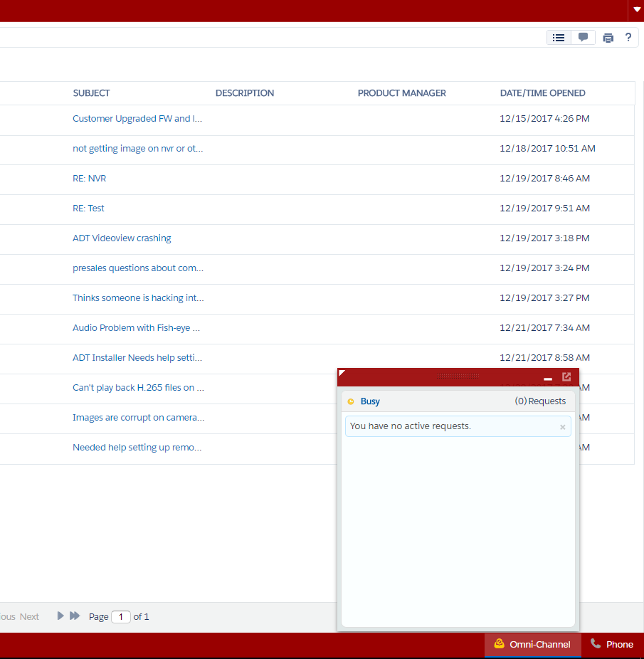This screenshot has height=659, width=644.
Task: Minimize the Omni-Channel widget
Action: pyautogui.click(x=548, y=379)
